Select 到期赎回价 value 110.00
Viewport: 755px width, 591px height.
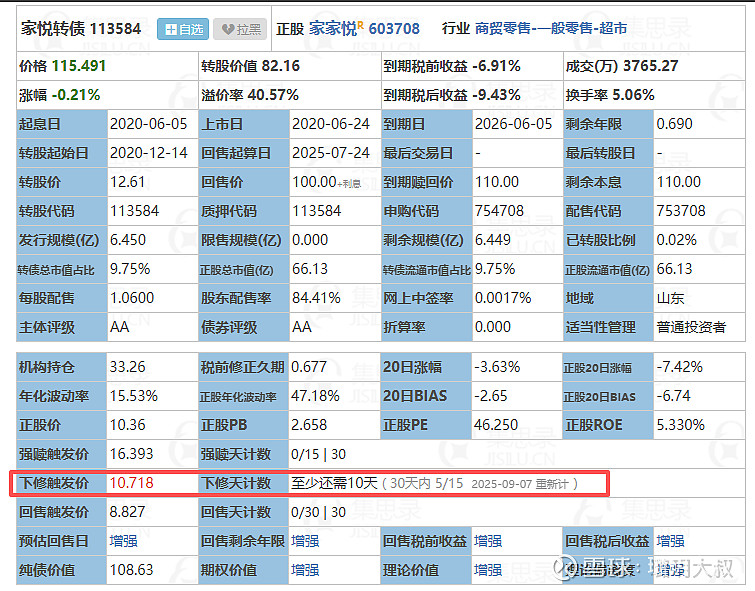[x=496, y=182]
